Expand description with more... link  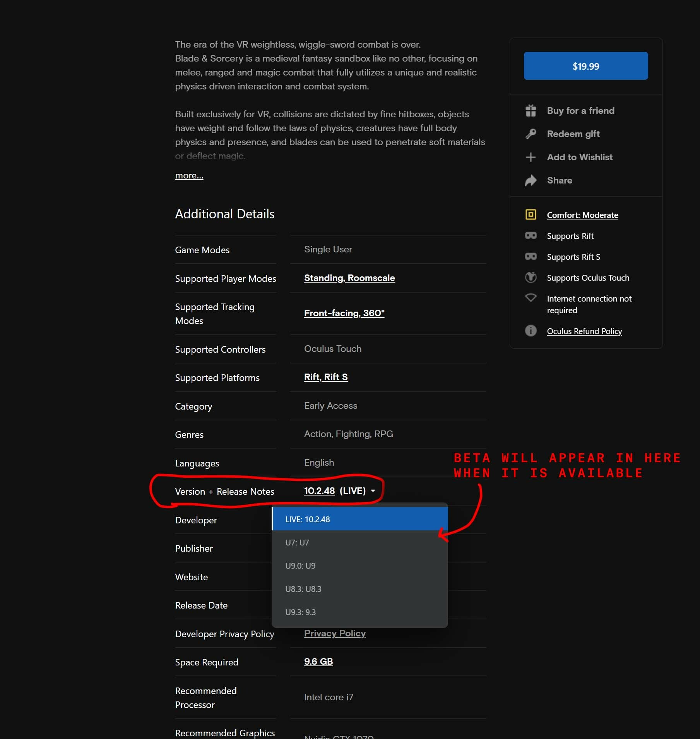coord(189,176)
